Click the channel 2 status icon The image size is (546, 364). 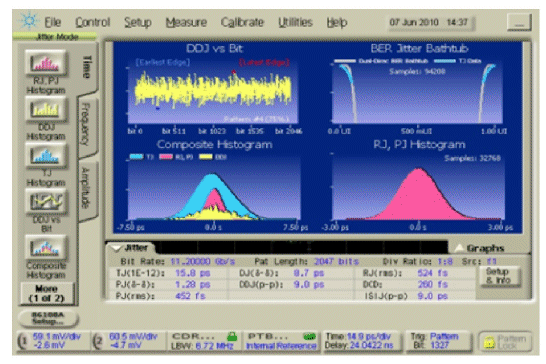[99, 341]
